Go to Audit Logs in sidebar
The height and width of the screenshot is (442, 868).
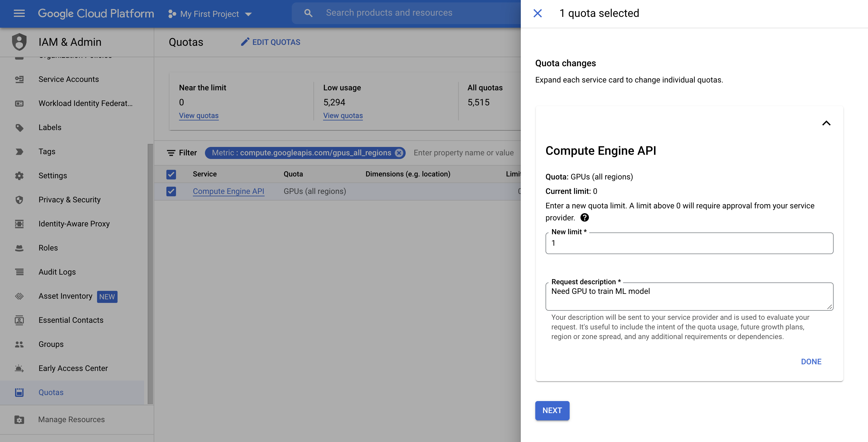[x=57, y=272]
